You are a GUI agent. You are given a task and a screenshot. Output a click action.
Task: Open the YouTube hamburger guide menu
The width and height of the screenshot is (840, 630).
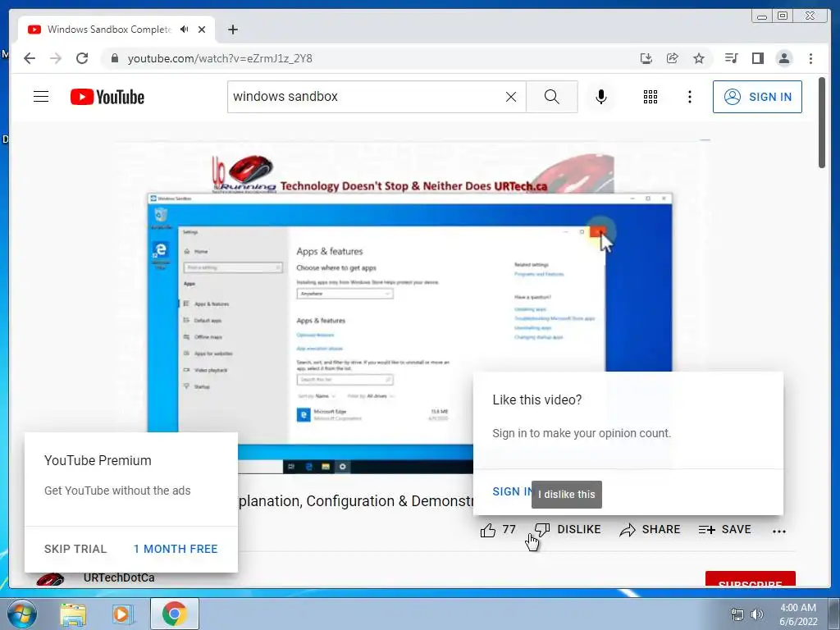(41, 97)
